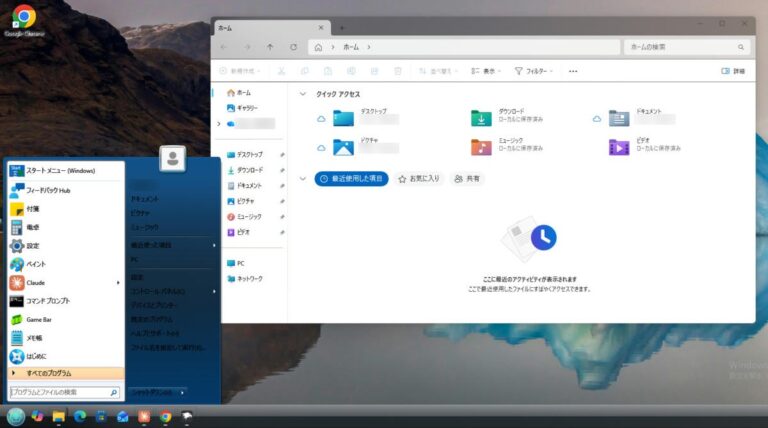
Task: Open メモ帳 from the start menu
Action: pos(65,338)
